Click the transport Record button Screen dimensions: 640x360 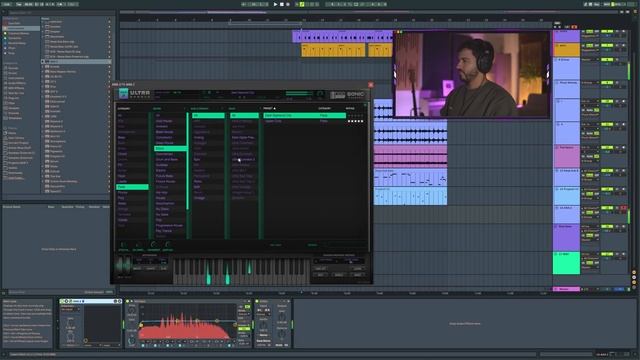pyautogui.click(x=288, y=4)
